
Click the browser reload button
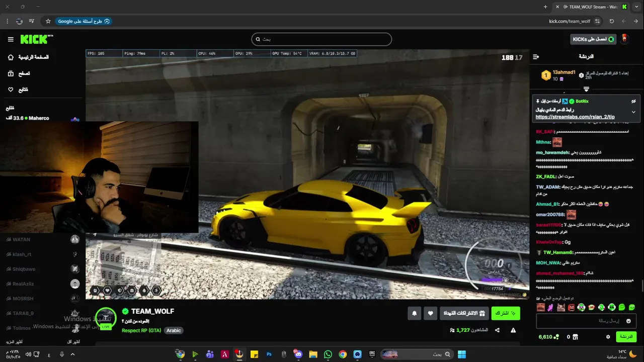coord(612,21)
